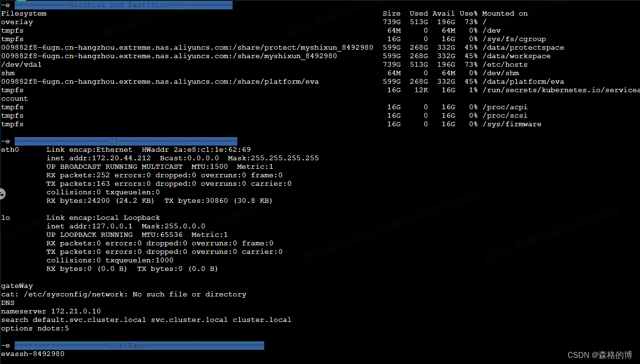Viewport: 640px width, 364px height.
Task: Click the 'Mounted on' column header
Action: point(505,14)
